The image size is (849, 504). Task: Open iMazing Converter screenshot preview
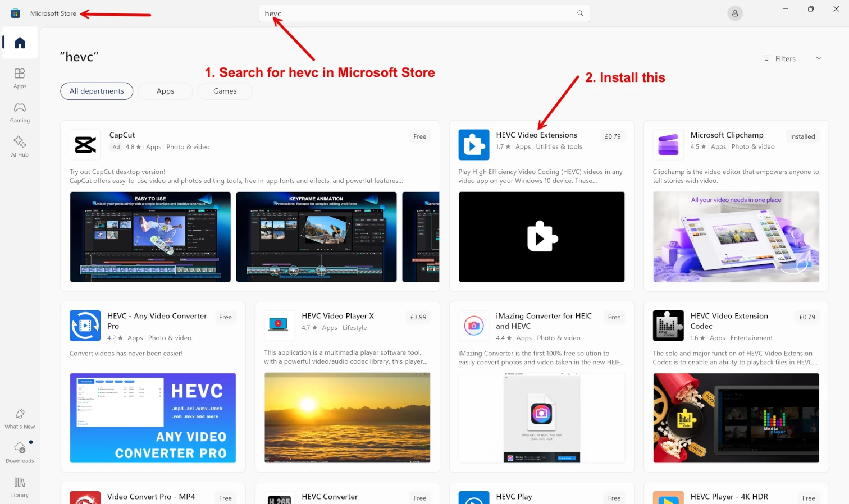[541, 418]
